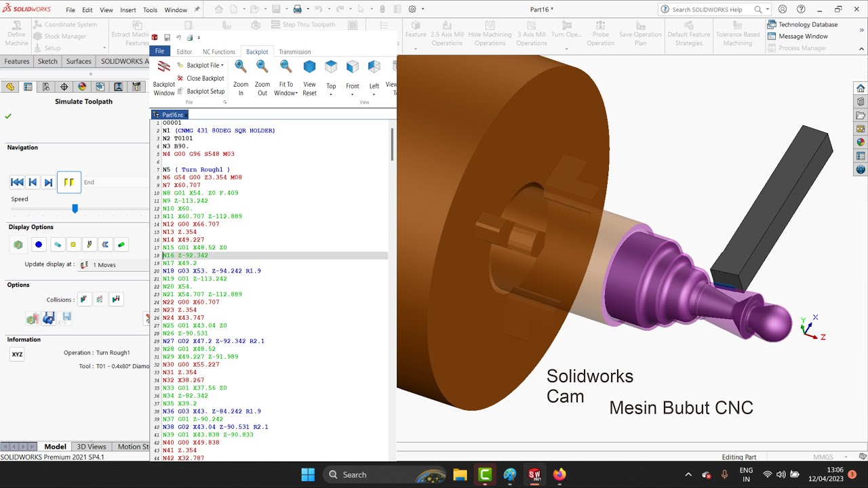
Task: Switch to the Sketch command tab
Action: tap(47, 61)
